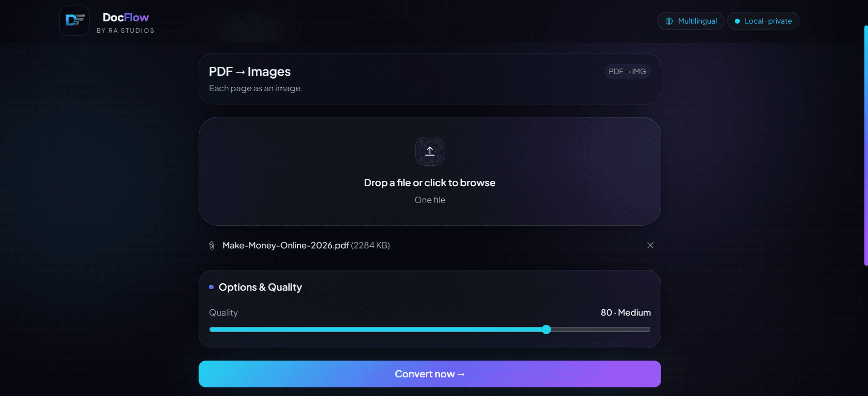This screenshot has width=868, height=396.
Task: Click the DocFlow brand name
Action: [x=126, y=17]
